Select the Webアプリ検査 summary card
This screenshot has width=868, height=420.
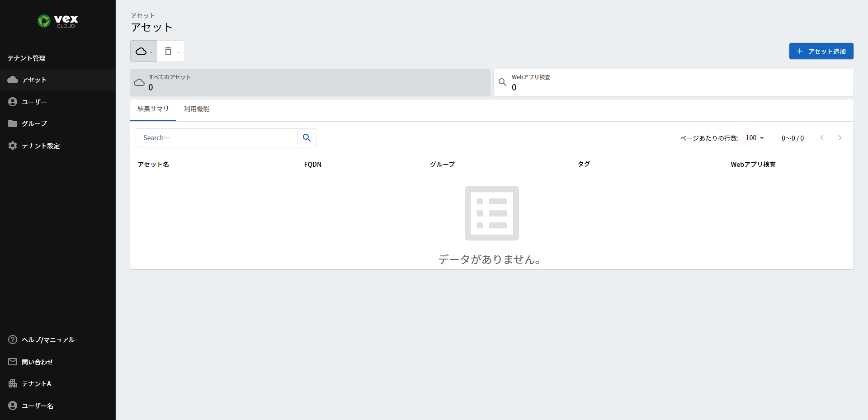tap(674, 82)
